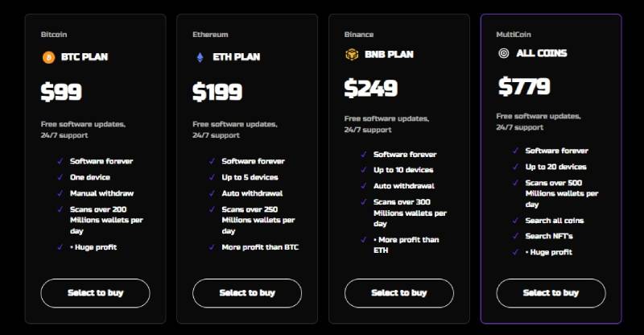Click checkmark beside 'Search NFT's'

pyautogui.click(x=515, y=236)
